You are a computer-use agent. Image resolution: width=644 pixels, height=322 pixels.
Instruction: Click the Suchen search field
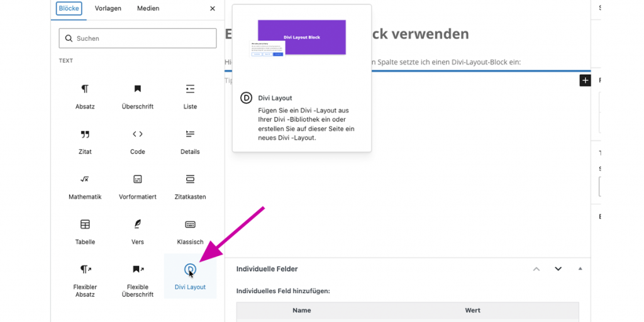pos(138,38)
